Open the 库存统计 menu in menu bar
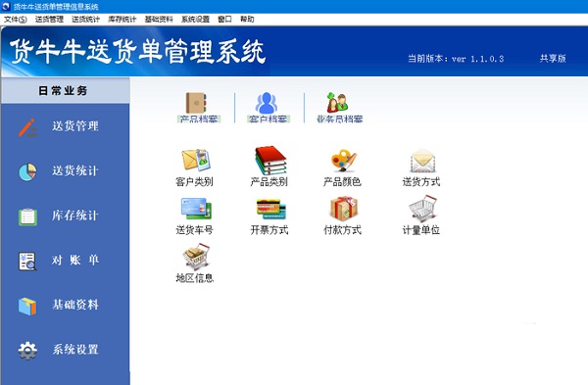The width and height of the screenshot is (588, 385). click(x=122, y=20)
